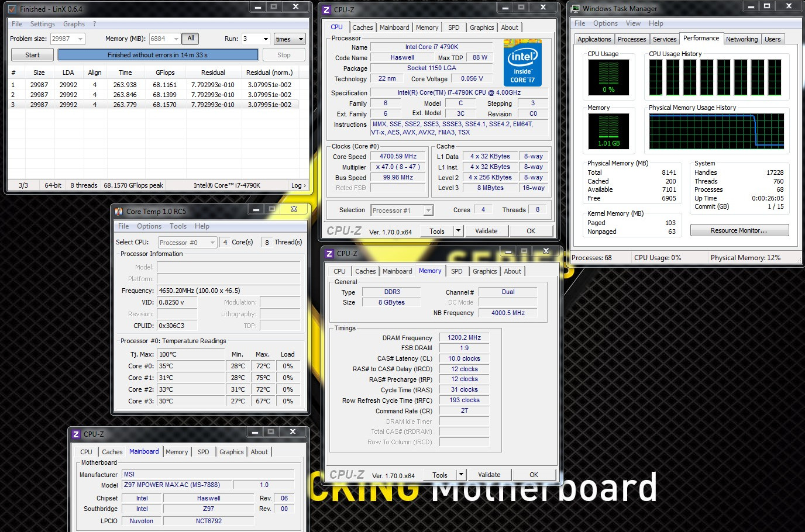Expand the LinX Log panel arrow
The image size is (805, 532).
tap(298, 185)
